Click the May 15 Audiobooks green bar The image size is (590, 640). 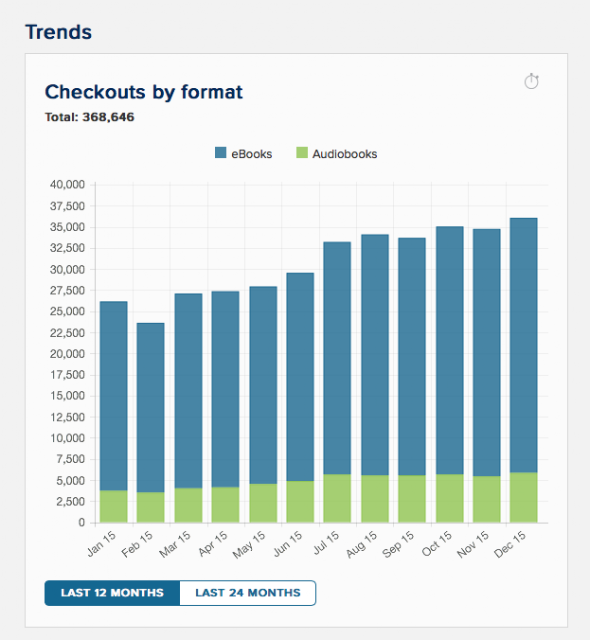click(263, 503)
